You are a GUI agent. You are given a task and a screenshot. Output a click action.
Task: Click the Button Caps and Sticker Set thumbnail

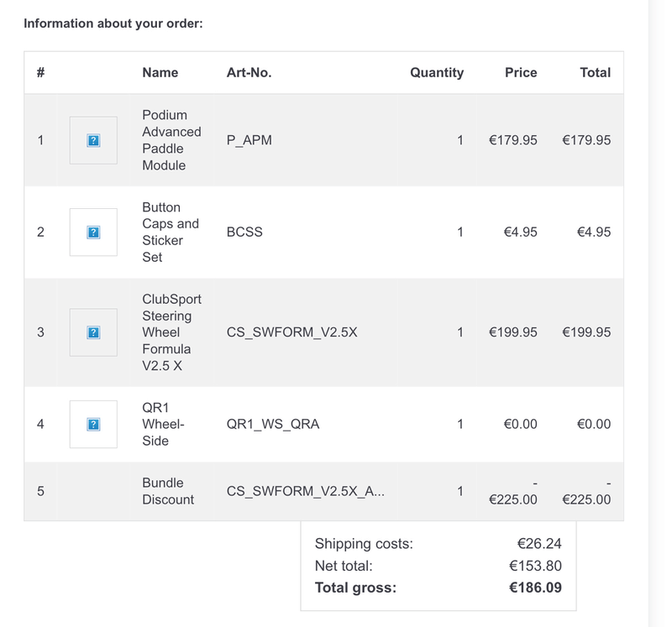(x=93, y=232)
